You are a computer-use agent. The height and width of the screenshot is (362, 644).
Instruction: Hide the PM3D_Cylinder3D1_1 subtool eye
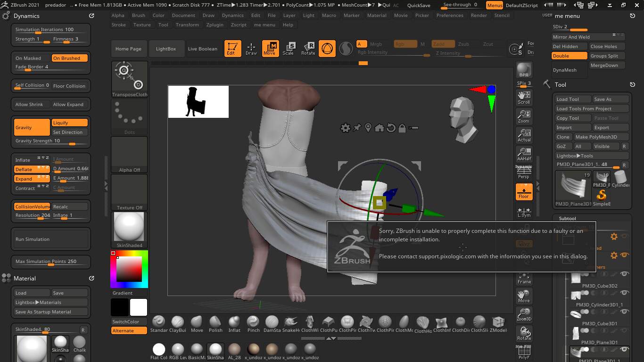click(624, 293)
